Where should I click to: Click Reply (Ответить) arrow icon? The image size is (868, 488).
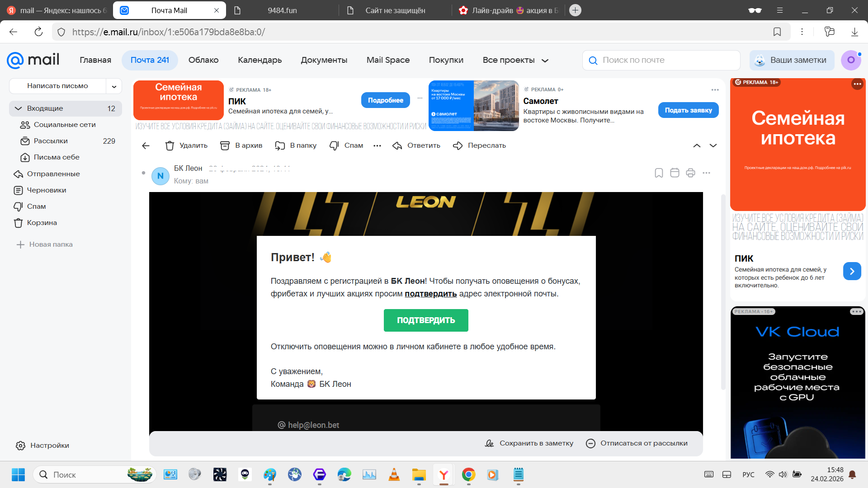click(x=397, y=145)
